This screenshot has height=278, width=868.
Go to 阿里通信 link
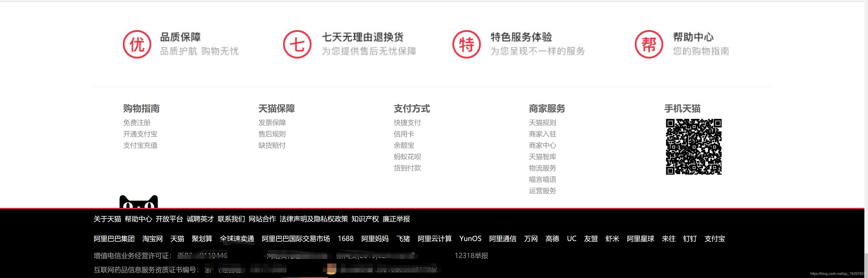[503, 239]
